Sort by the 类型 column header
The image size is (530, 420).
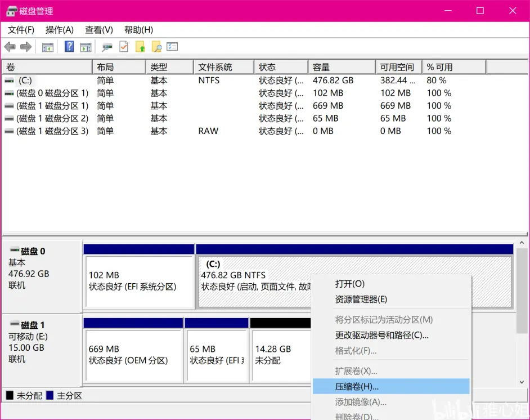[170, 67]
